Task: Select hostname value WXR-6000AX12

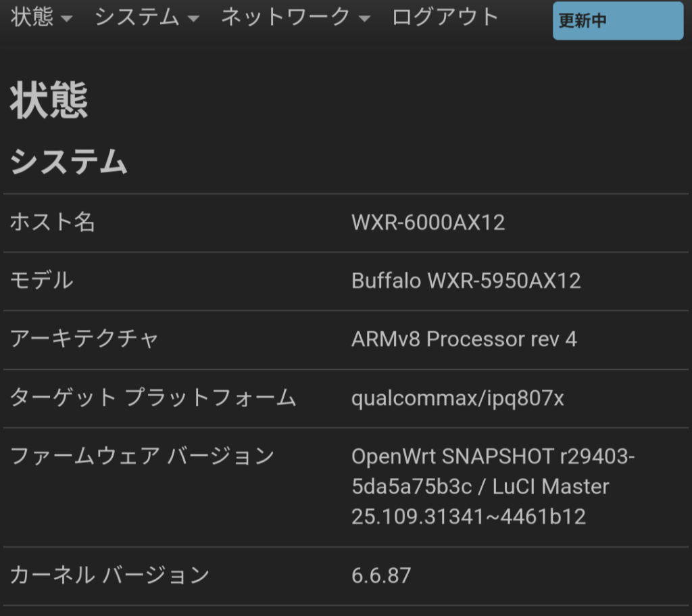Action: 428,222
